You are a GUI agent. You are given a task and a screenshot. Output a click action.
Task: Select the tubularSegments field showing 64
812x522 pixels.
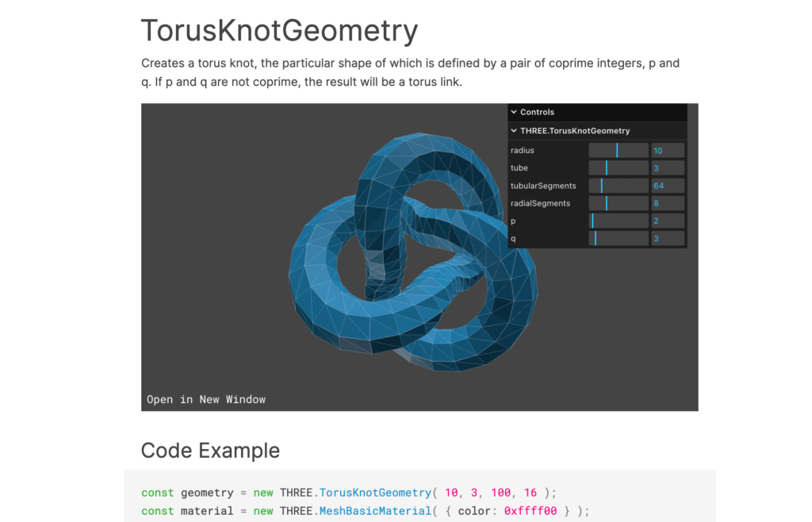click(667, 186)
